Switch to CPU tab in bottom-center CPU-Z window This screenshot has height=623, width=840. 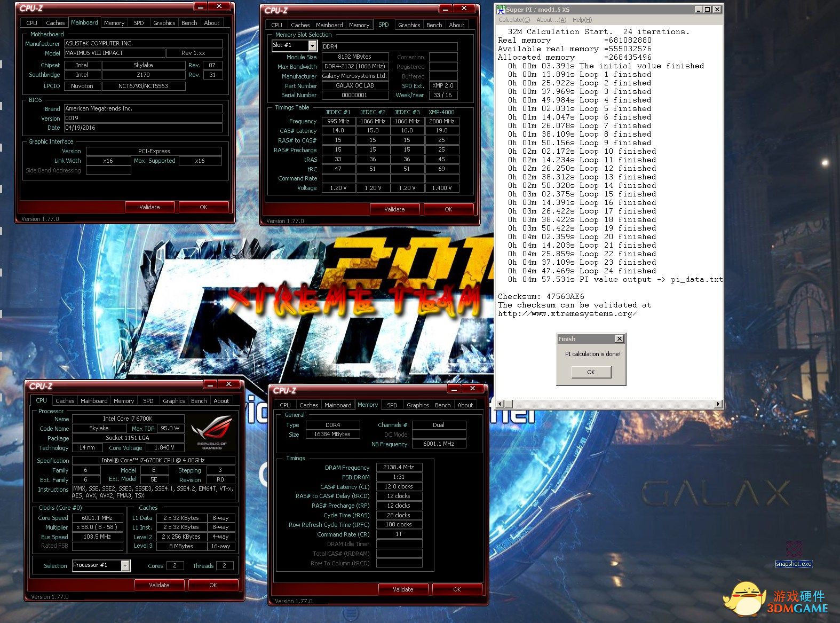pyautogui.click(x=286, y=405)
